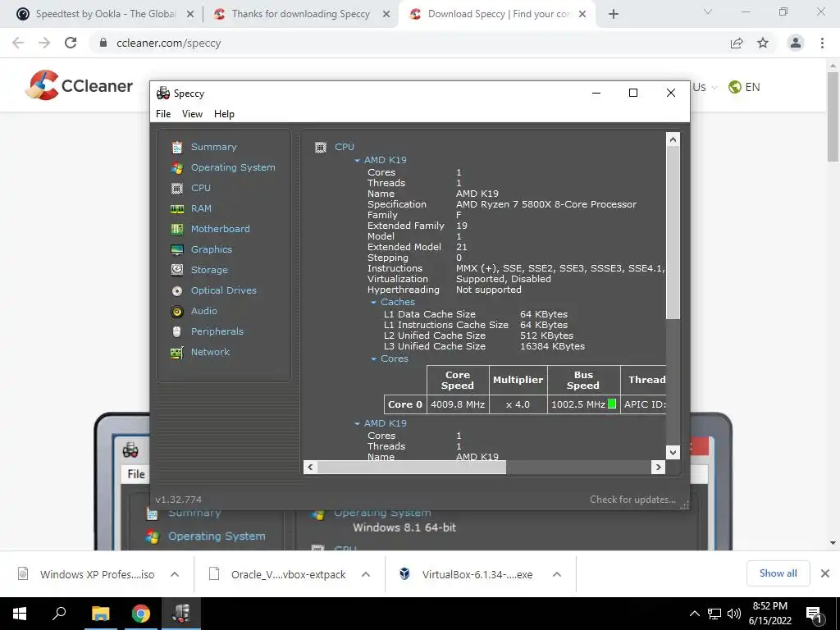Viewport: 840px width, 630px height.
Task: Click the horizontal scrollbar right arrow in Speccy
Action: click(x=659, y=467)
